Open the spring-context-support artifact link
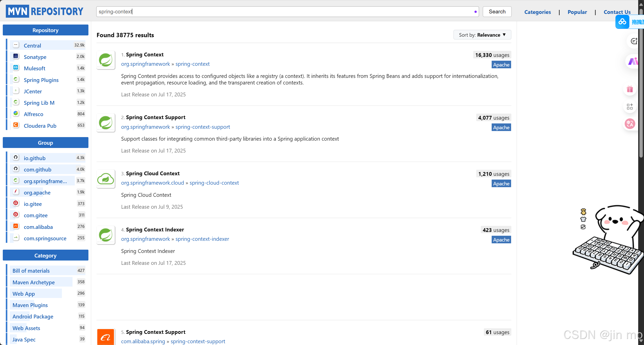Viewport: 644px width, 345px height. pos(203,127)
